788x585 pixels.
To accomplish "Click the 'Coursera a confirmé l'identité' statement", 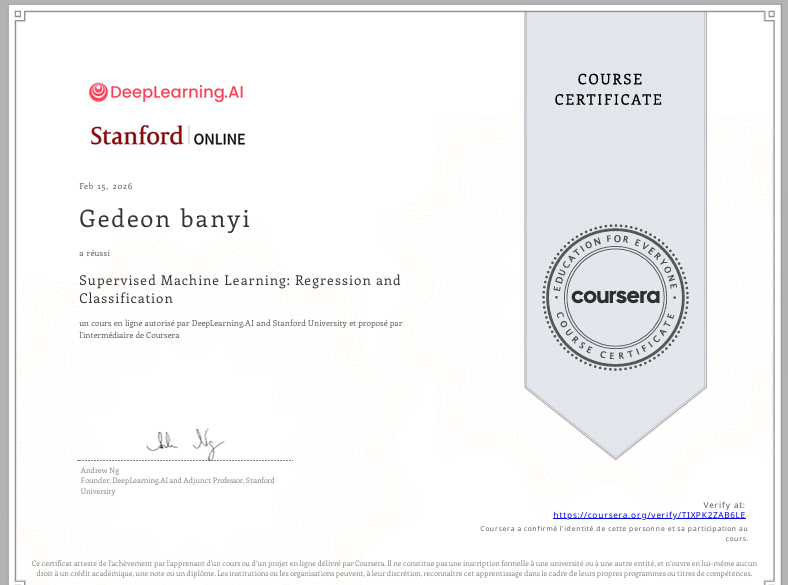I will [614, 533].
